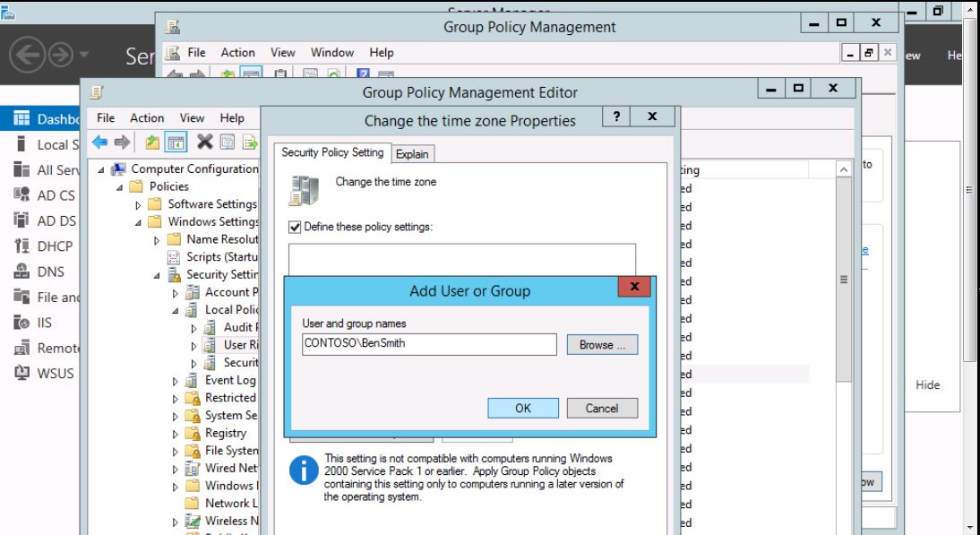Expand the Registry node in the tree
The image size is (980, 535).
[176, 434]
